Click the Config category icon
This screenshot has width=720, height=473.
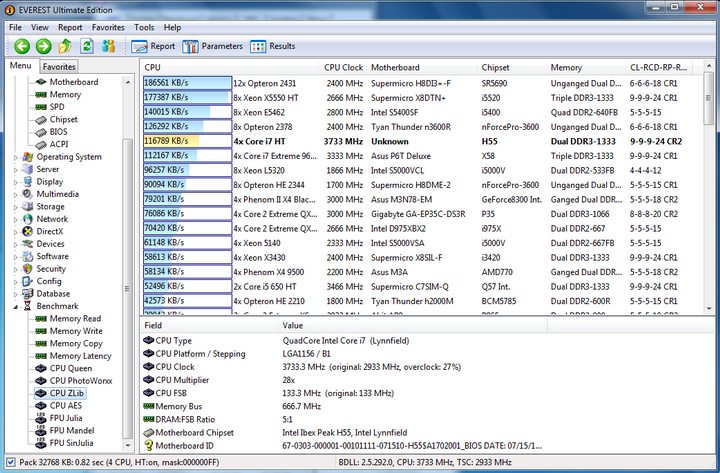click(28, 281)
